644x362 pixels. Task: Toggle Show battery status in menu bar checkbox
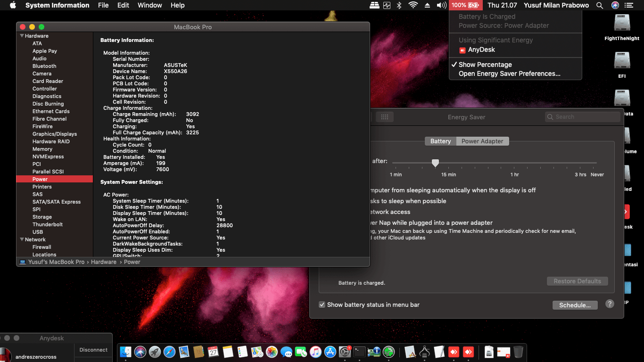[x=322, y=304]
